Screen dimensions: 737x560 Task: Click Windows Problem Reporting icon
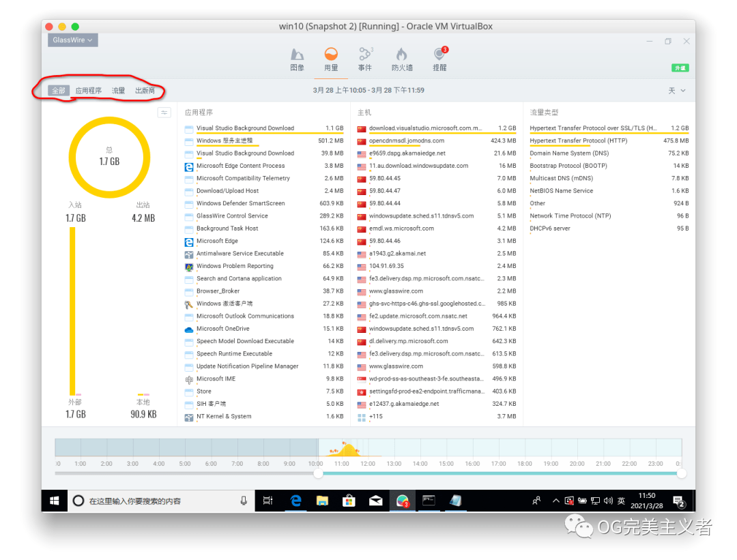[x=189, y=267]
